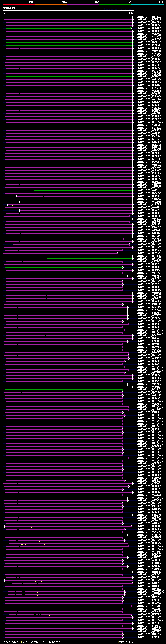Click the cyan =100char. scale legend

(123, 642)
